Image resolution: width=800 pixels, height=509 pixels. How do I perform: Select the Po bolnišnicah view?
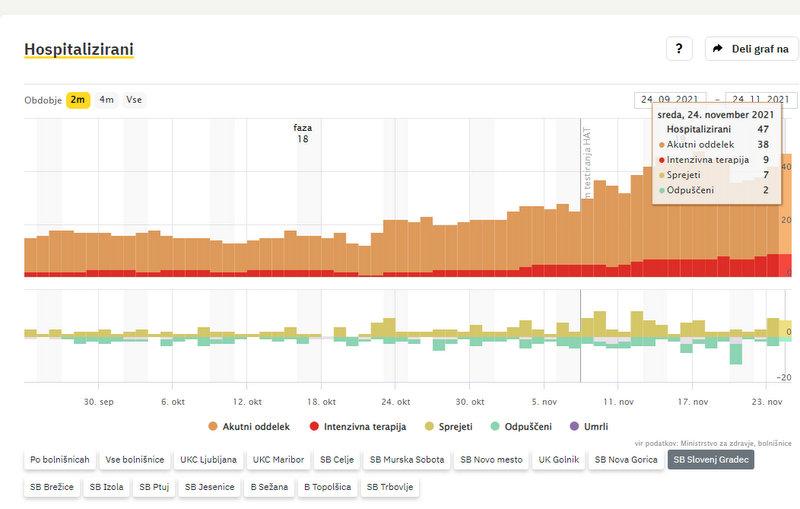[60, 460]
